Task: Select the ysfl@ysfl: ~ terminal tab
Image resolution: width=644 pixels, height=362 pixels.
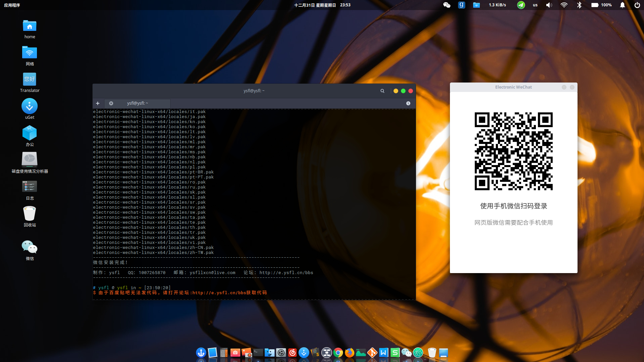Action: point(138,103)
